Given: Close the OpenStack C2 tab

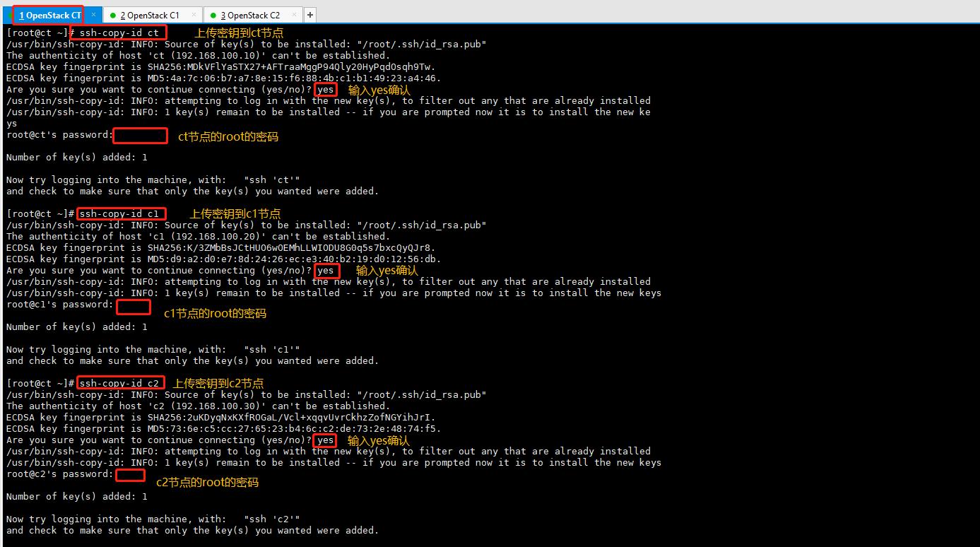Looking at the screenshot, I should pyautogui.click(x=295, y=15).
